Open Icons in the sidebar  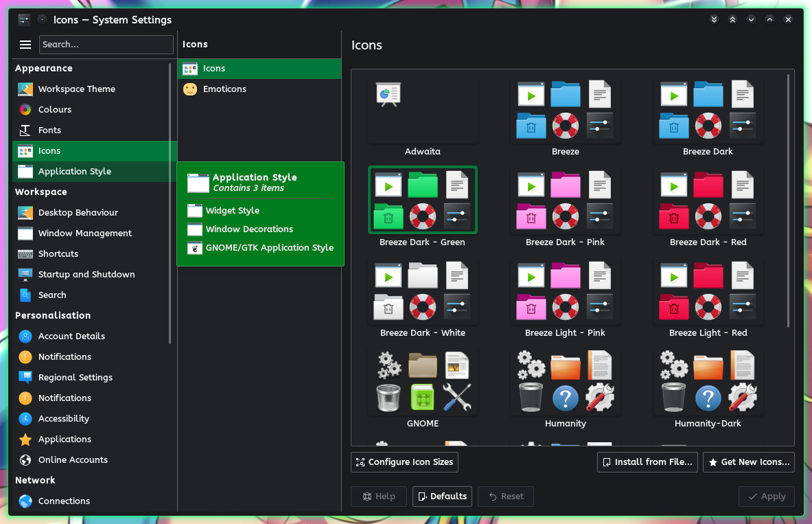[x=94, y=151]
